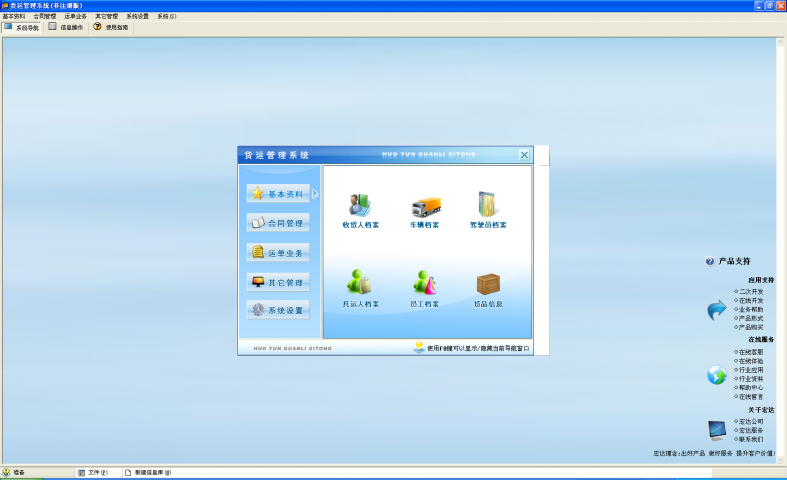Open the 运单业务 menu in menu bar
The image size is (787, 480).
(76, 17)
